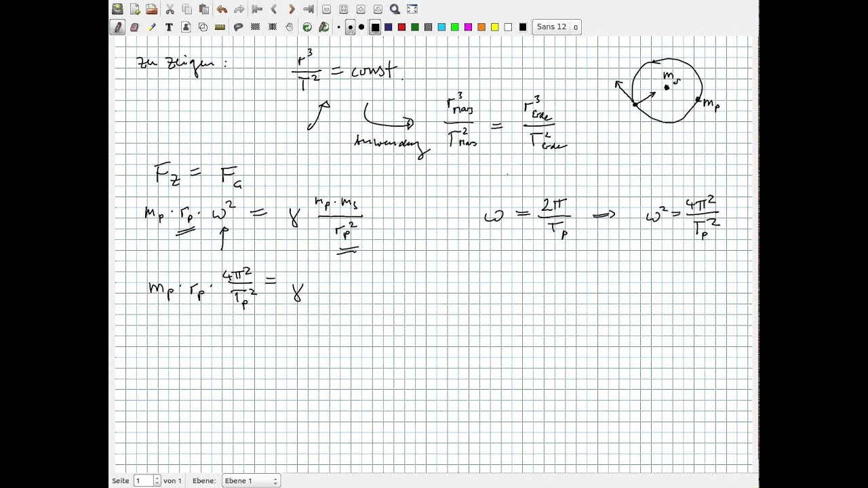Toggle the ruler tool
The image size is (868, 488).
click(220, 27)
